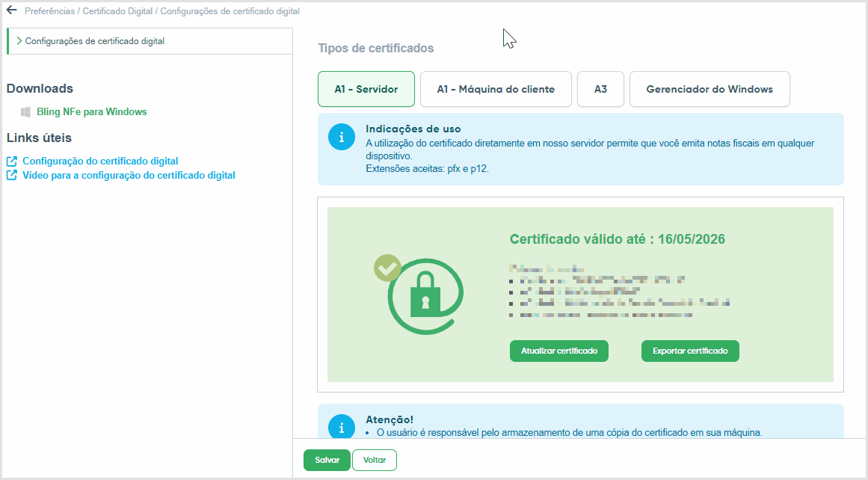
Task: Click the 'Certificado válido até : 16/05/2026' text
Action: [x=618, y=239]
